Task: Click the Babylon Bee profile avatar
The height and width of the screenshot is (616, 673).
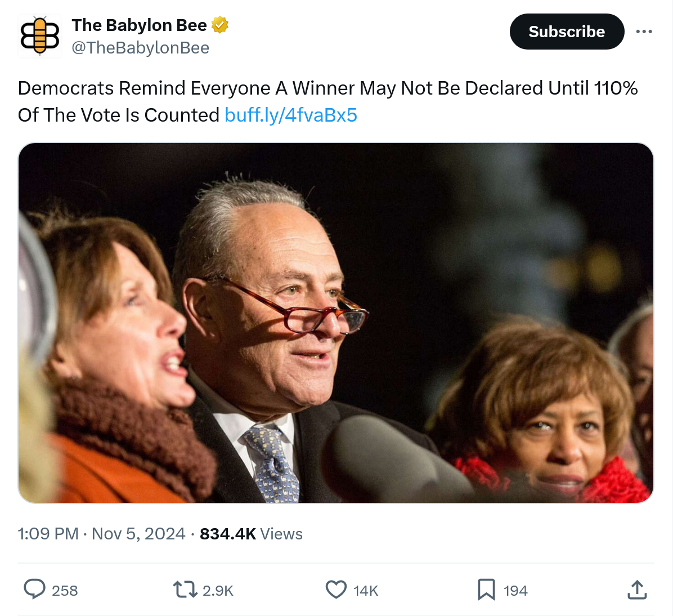Action: point(39,36)
